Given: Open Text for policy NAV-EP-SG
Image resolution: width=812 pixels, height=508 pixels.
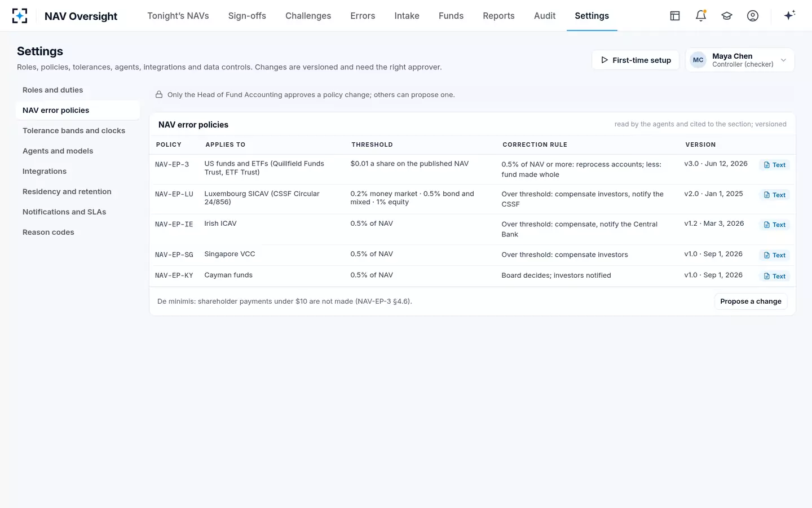Looking at the screenshot, I should (775, 255).
